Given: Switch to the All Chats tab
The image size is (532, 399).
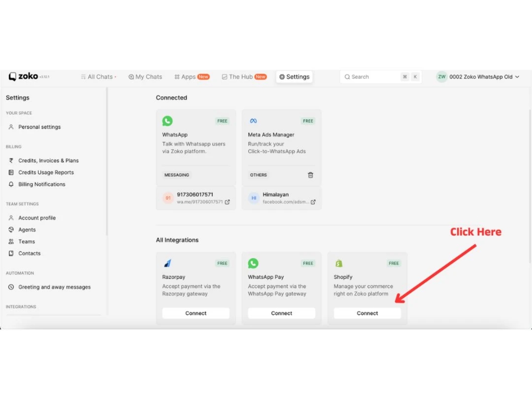Looking at the screenshot, I should [x=98, y=77].
